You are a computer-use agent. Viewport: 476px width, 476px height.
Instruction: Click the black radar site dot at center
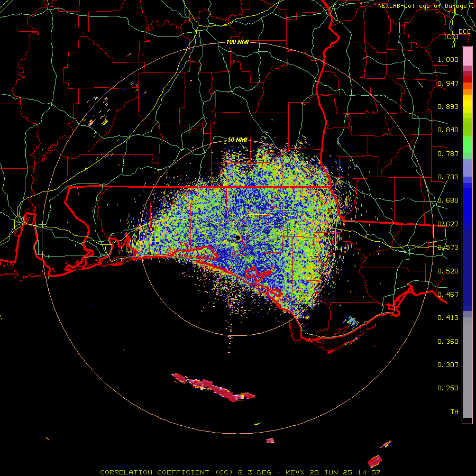coord(238,237)
